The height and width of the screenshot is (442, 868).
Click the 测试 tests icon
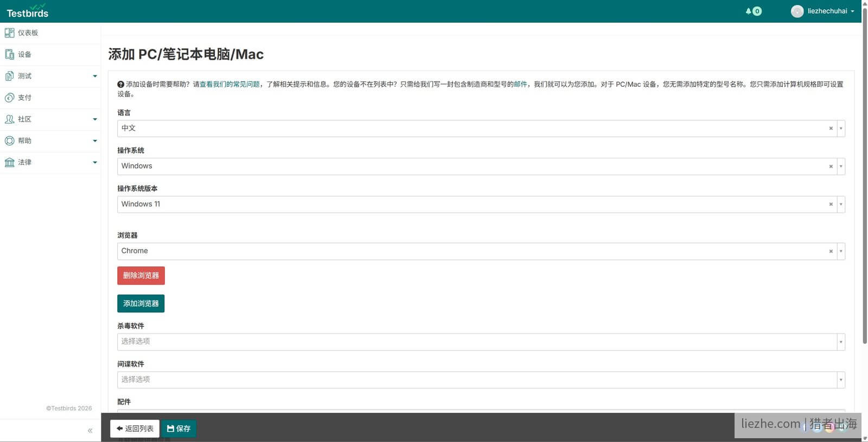point(9,76)
